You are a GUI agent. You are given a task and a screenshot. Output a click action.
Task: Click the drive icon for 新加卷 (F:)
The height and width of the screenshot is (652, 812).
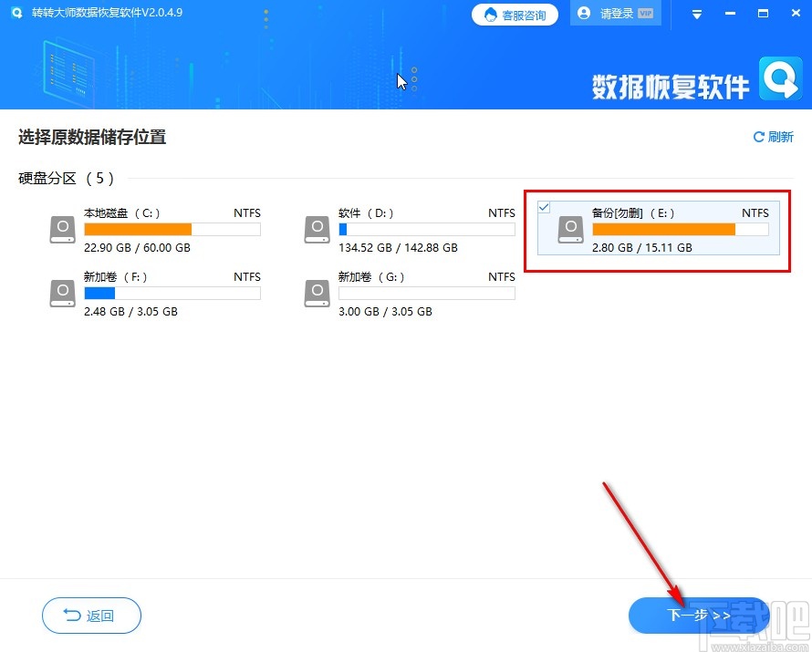(61, 293)
